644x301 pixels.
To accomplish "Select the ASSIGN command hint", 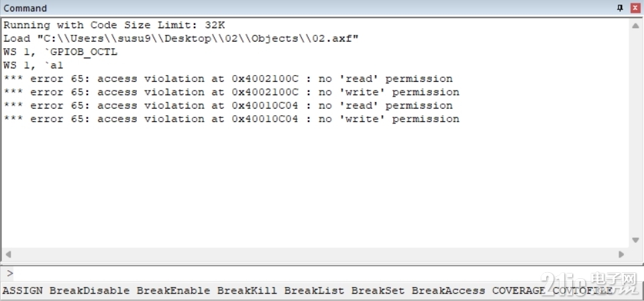I will pos(23,290).
